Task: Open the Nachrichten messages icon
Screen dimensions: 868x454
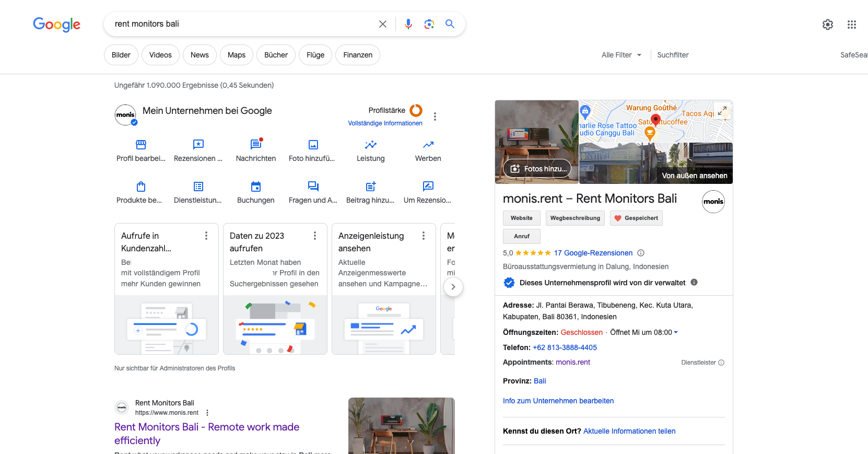Action: tap(256, 145)
